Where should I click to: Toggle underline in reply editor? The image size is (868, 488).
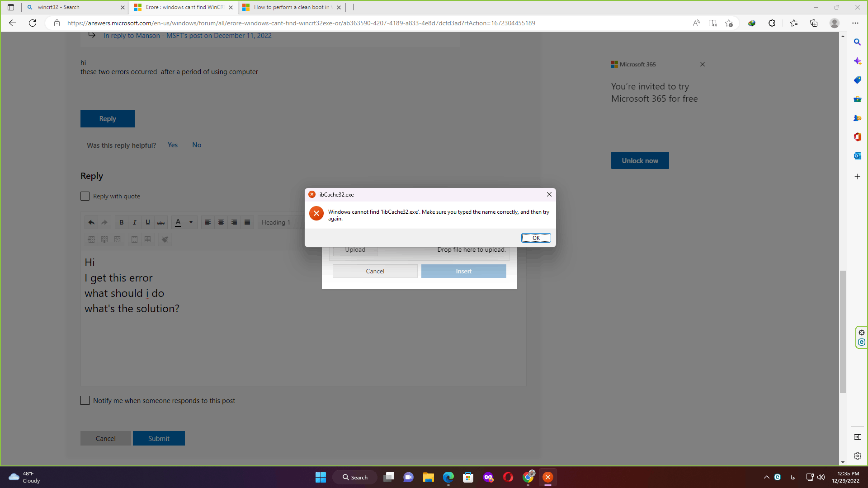point(147,222)
